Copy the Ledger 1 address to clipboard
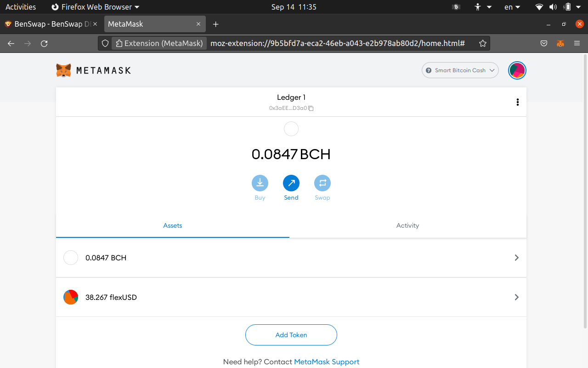Image resolution: width=588 pixels, height=368 pixels. click(311, 109)
